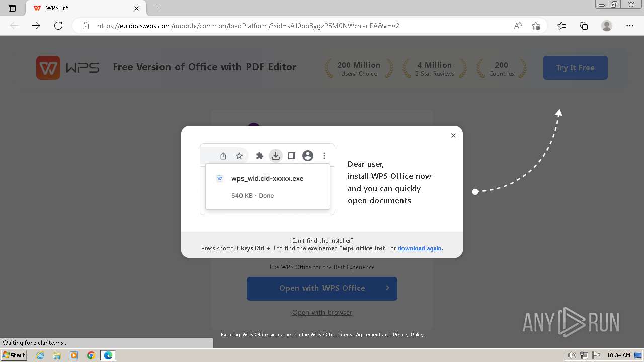Screen dimensions: 644x362
Task: Click Open with browser link
Action: (322, 312)
